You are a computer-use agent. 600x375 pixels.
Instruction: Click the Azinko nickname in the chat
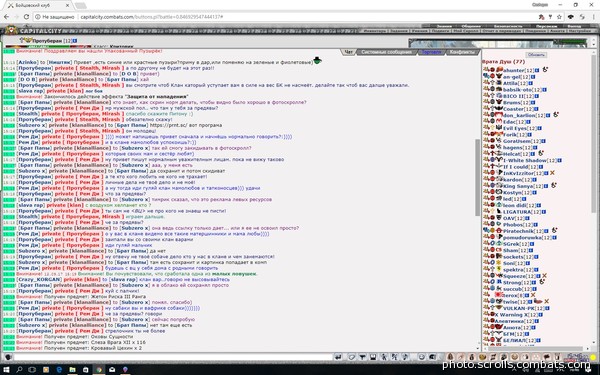28,62
